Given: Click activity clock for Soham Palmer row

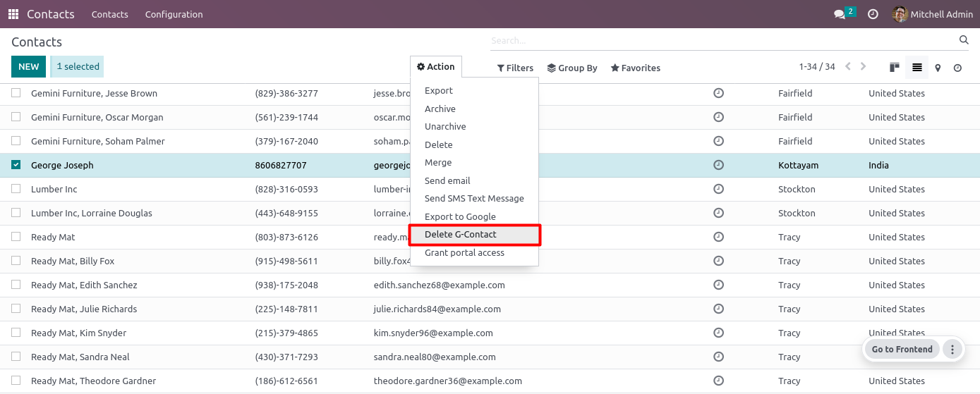Looking at the screenshot, I should coord(719,141).
